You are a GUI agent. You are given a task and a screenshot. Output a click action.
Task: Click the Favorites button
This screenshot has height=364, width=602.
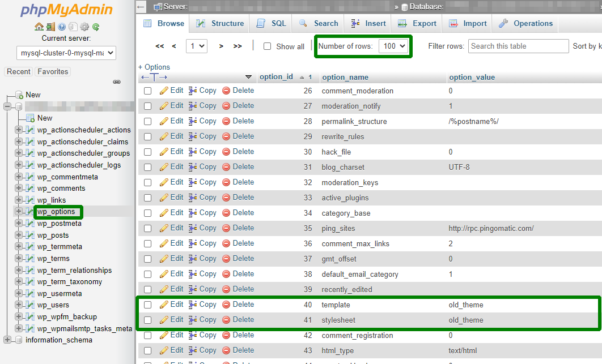(53, 72)
